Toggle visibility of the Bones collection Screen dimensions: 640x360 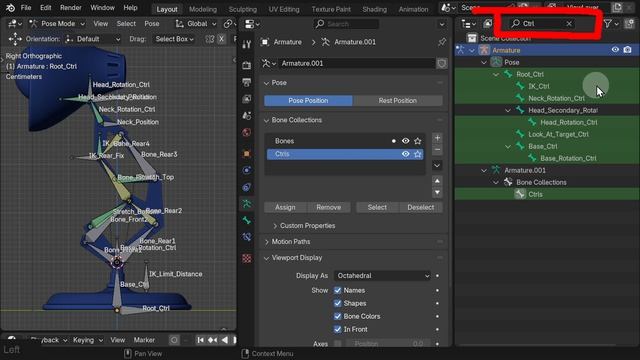(x=405, y=141)
